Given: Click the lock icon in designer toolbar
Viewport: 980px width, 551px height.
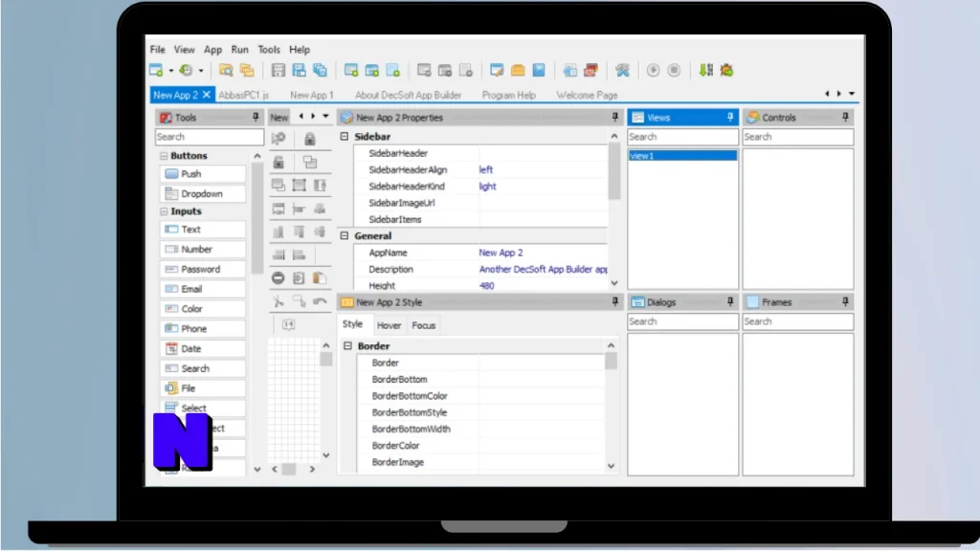Looking at the screenshot, I should [x=309, y=139].
